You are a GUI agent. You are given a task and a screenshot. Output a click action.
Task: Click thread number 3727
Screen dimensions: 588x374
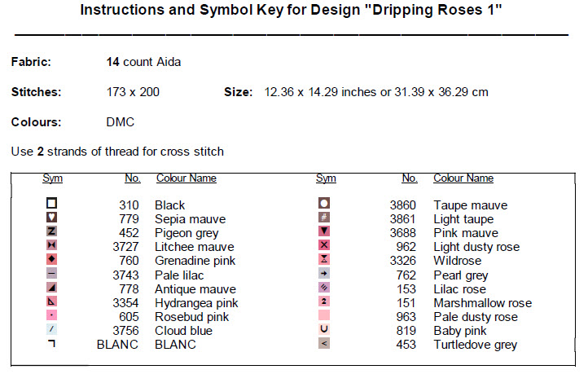125,247
